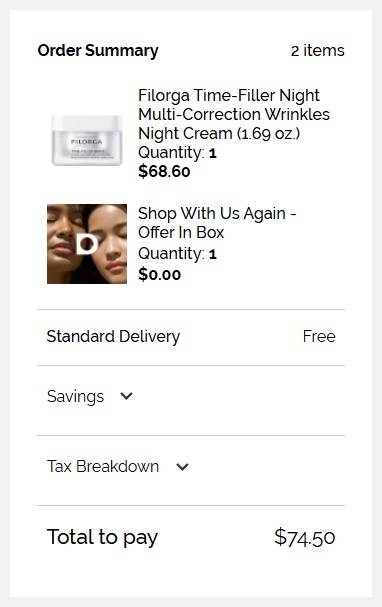Image resolution: width=382 pixels, height=607 pixels.
Task: Open the Filorga night cream product image
Action: tap(87, 141)
